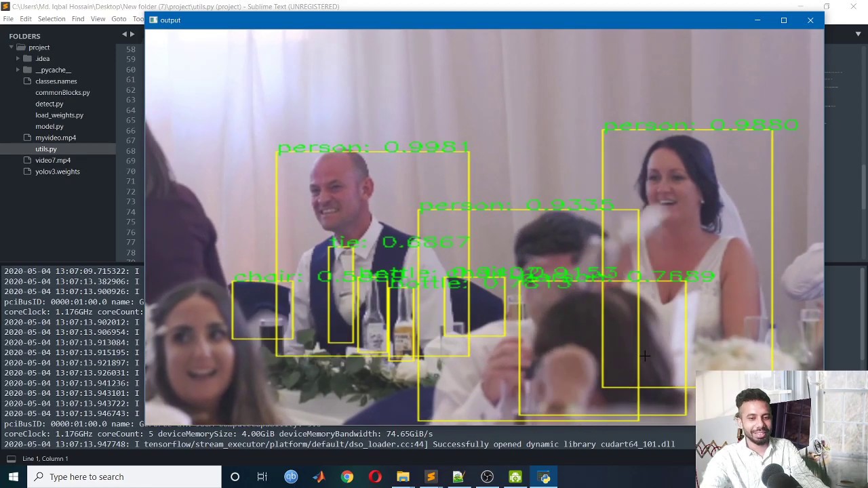Click the __pycache__ folder icon

[x=27, y=70]
